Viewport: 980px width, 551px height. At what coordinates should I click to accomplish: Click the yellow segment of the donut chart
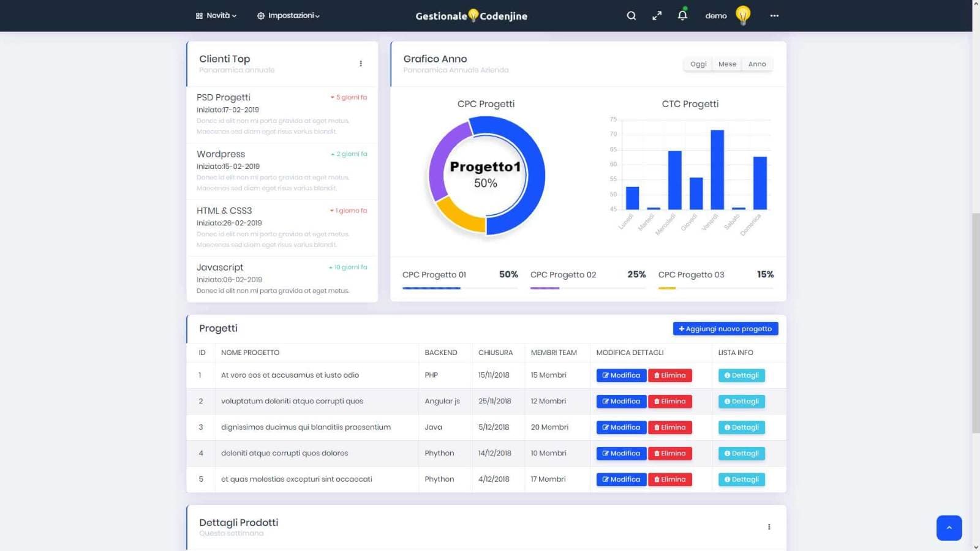pyautogui.click(x=459, y=216)
